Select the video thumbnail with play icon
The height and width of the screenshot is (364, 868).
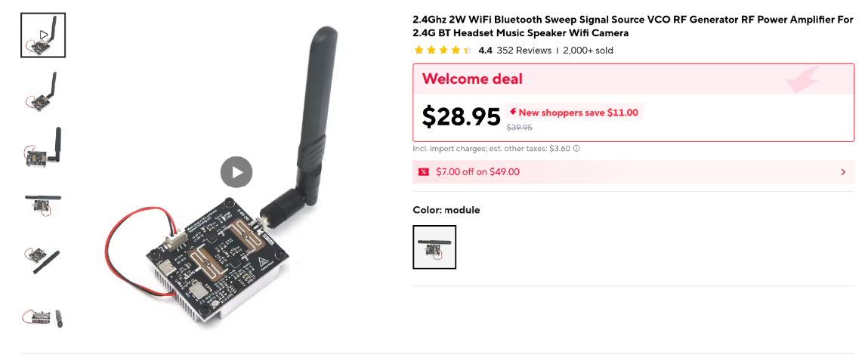click(43, 35)
